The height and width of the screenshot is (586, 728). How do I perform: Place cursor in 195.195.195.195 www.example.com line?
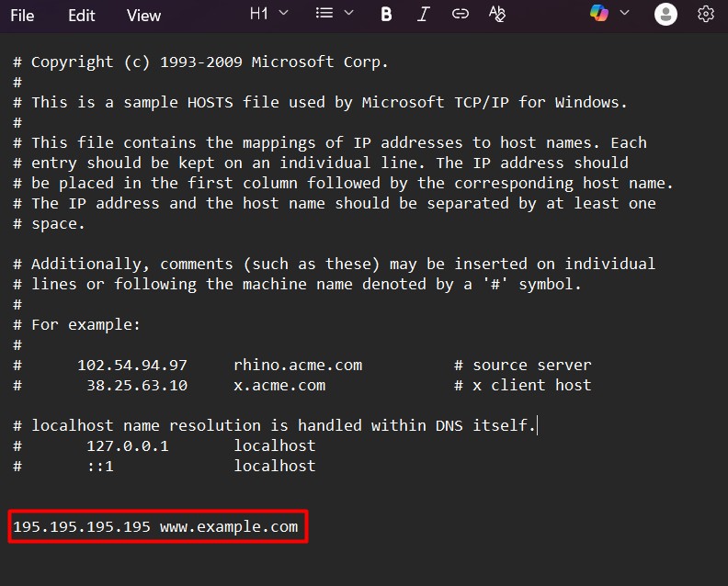point(156,527)
